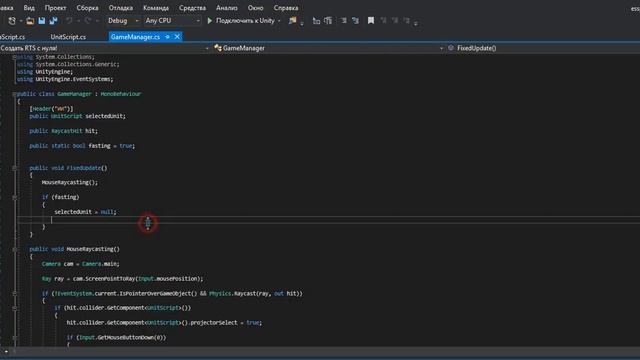This screenshot has width=640, height=360.
Task: Click the 'MouseRaycasting();' call line
Action: click(x=70, y=182)
